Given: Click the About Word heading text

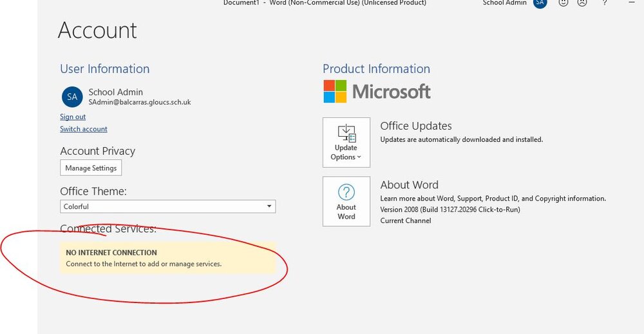Looking at the screenshot, I should (x=409, y=184).
